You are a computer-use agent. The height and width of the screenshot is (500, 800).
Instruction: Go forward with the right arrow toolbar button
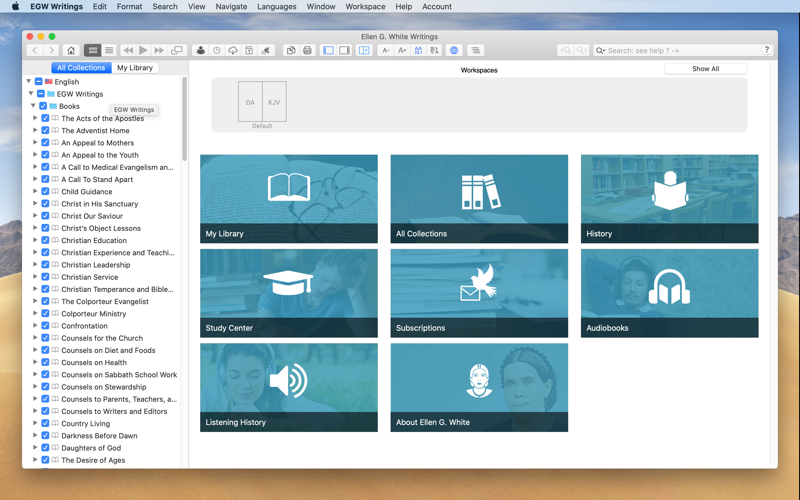[51, 50]
